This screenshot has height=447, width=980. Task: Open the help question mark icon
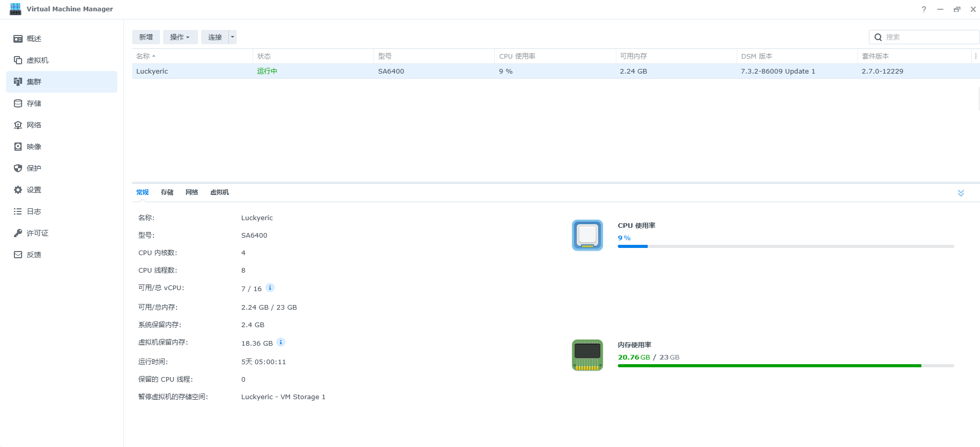(x=924, y=9)
